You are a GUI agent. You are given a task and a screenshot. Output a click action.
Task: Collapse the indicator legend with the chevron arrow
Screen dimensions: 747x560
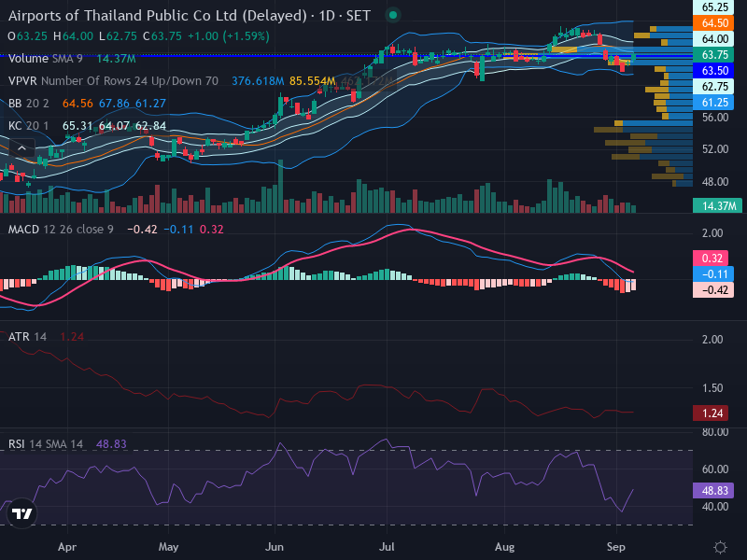pos(21,148)
